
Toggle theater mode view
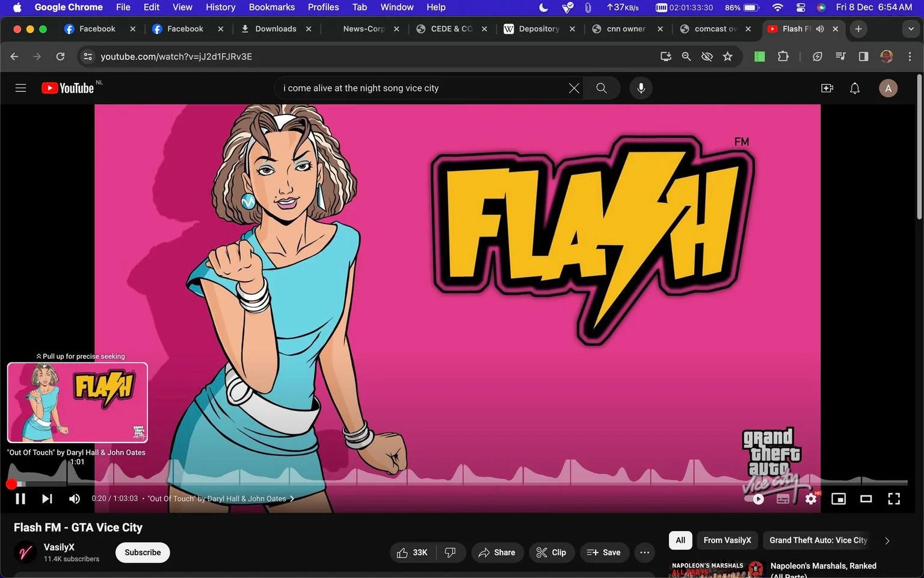pos(866,499)
